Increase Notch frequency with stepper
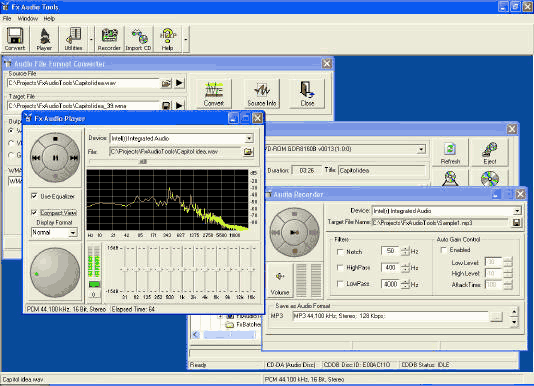Image resolution: width=534 pixels, height=386 pixels. [x=405, y=249]
